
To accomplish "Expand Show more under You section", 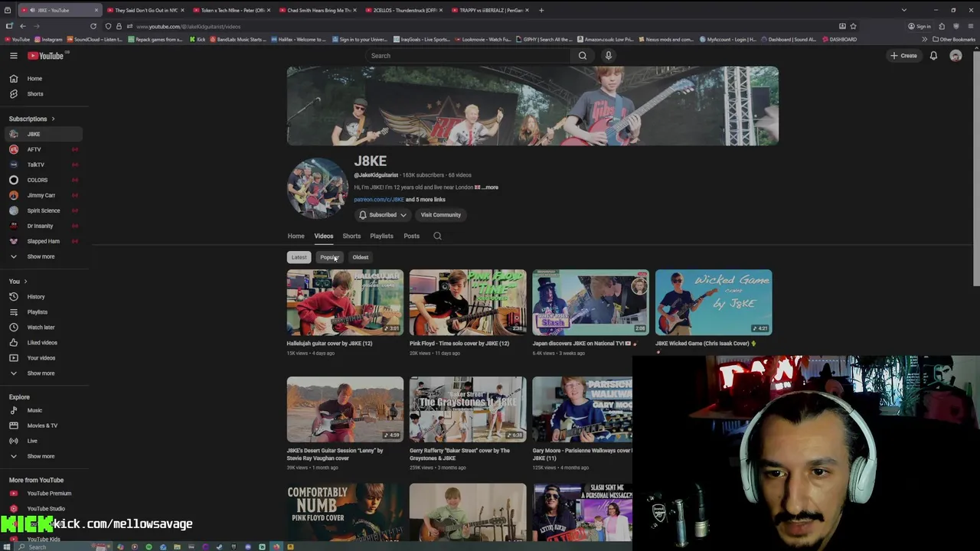I will tap(44, 373).
